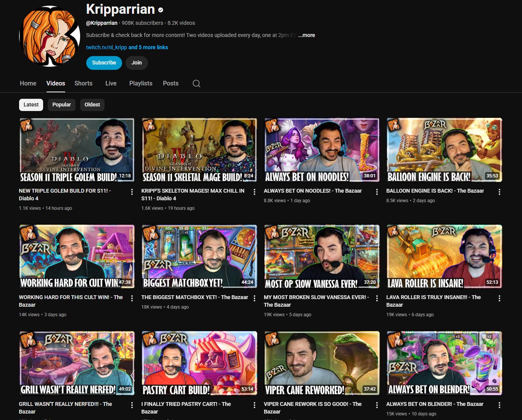Play the Always Bet on Noodles thumbnail
Image resolution: width=522 pixels, height=420 pixels.
pos(322,150)
